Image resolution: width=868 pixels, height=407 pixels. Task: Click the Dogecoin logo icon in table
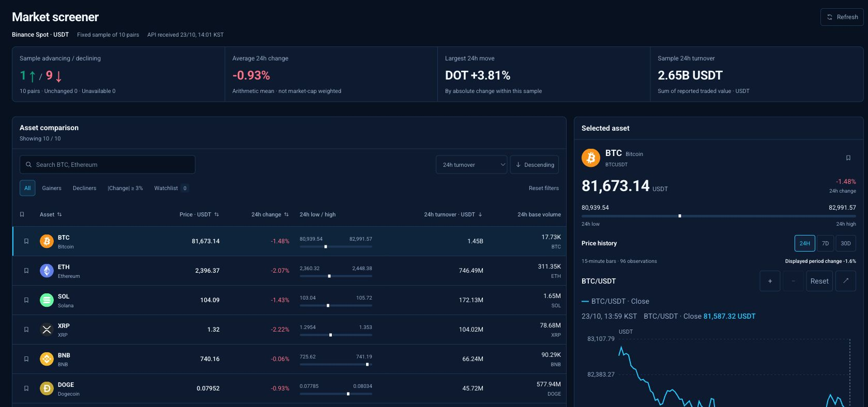point(47,388)
